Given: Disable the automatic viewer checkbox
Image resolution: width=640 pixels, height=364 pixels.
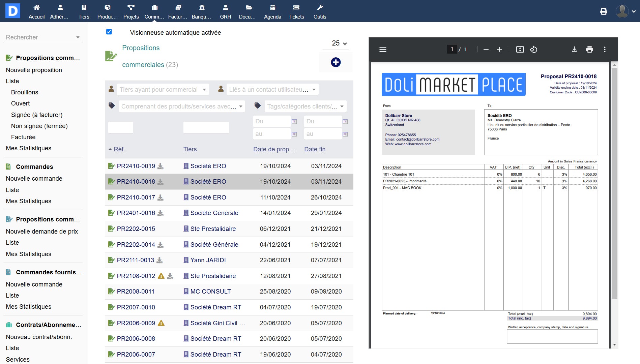Looking at the screenshot, I should 109,32.
